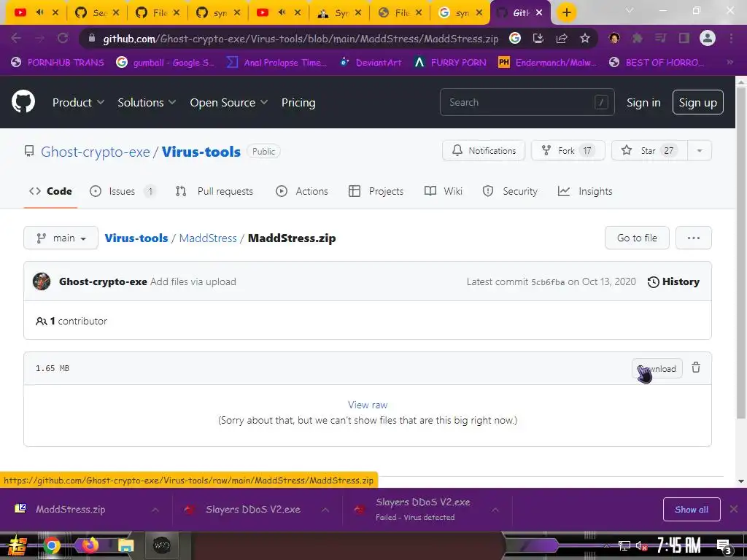
Task: Open the extensions puzzle icon
Action: pyautogui.click(x=637, y=38)
